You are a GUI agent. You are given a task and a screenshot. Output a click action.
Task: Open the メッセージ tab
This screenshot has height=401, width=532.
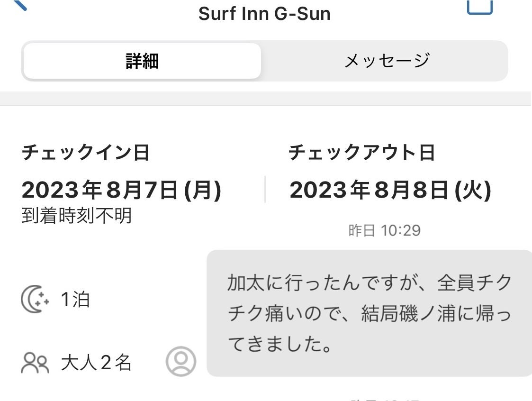click(386, 61)
